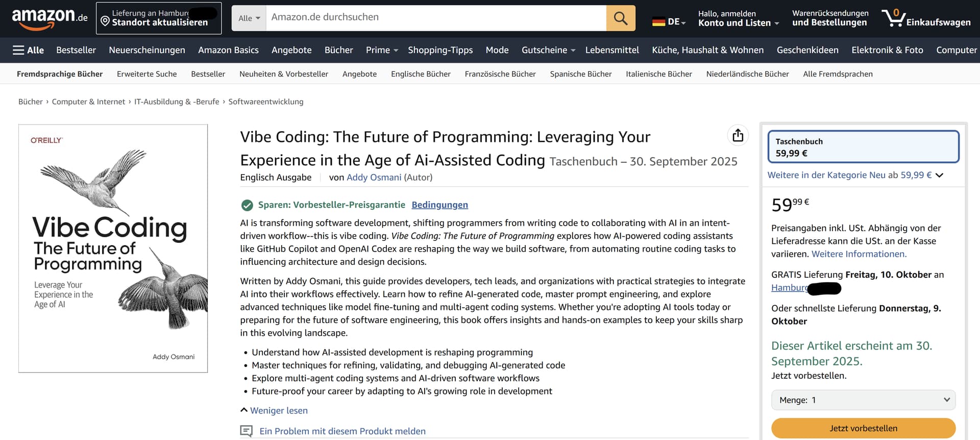
Task: Open Bücher in main navigation
Action: pos(338,50)
